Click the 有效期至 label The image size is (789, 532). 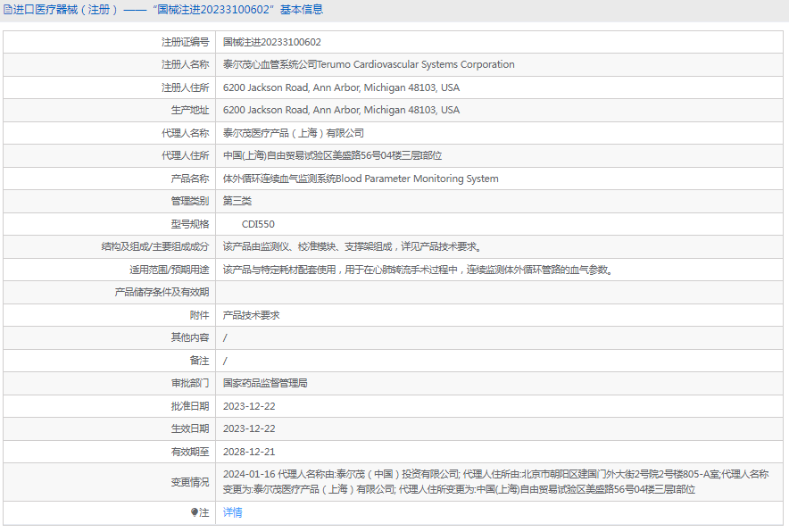click(x=190, y=452)
